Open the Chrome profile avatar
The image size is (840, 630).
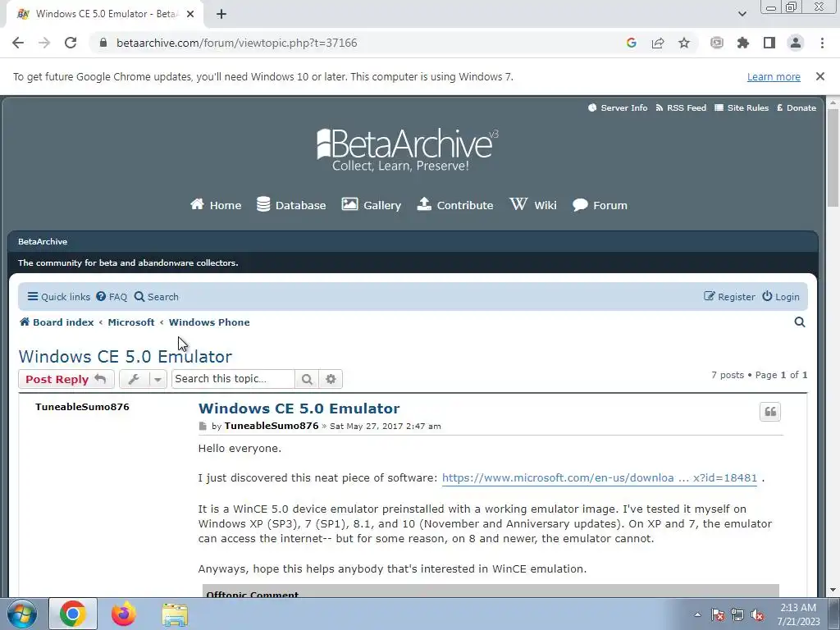796,43
